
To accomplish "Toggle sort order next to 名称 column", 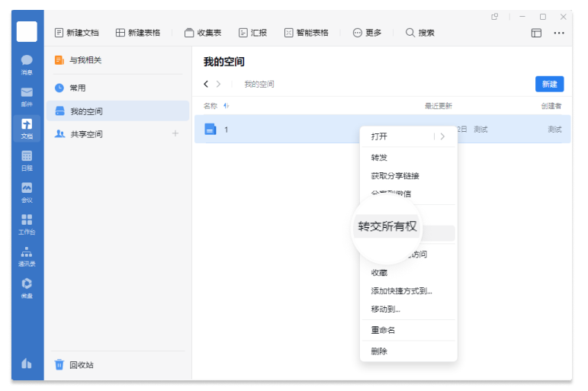I will 227,106.
